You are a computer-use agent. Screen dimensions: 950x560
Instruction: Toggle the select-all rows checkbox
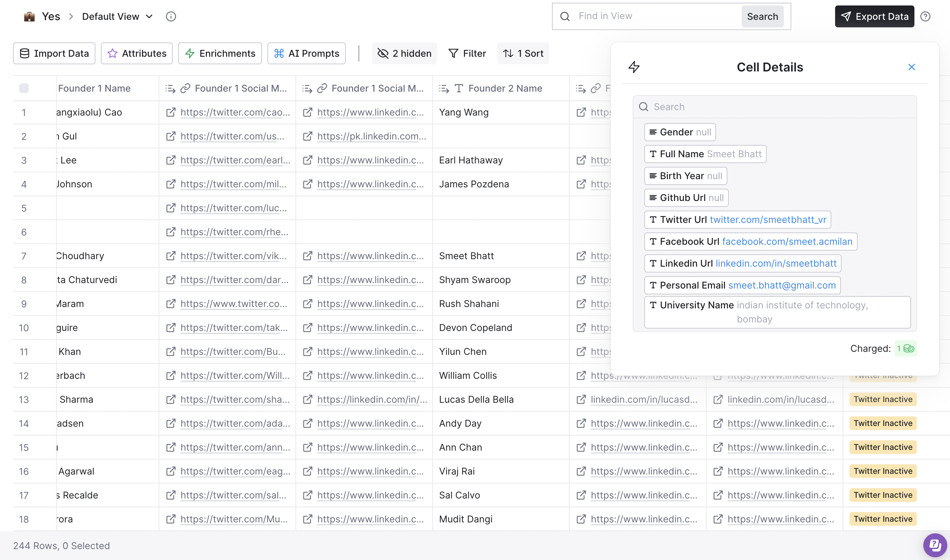[24, 88]
